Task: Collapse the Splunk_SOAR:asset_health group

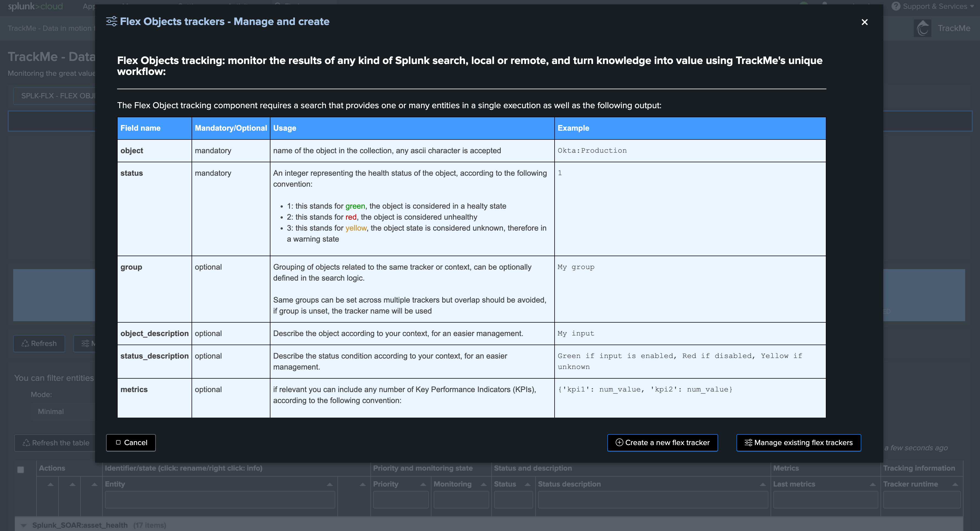Action: [x=24, y=525]
